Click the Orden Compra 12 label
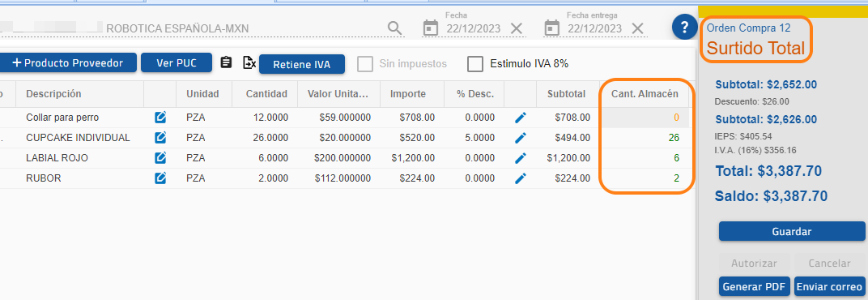The width and height of the screenshot is (868, 300). 749,28
